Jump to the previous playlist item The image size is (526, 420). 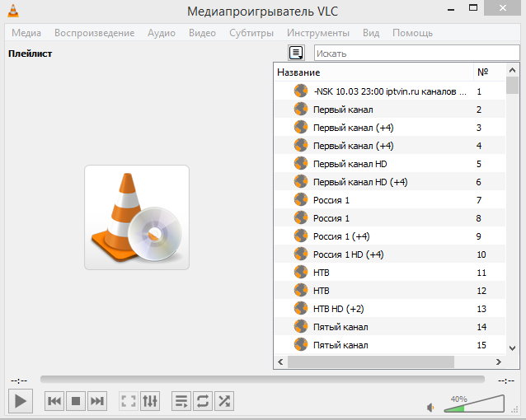(x=54, y=401)
